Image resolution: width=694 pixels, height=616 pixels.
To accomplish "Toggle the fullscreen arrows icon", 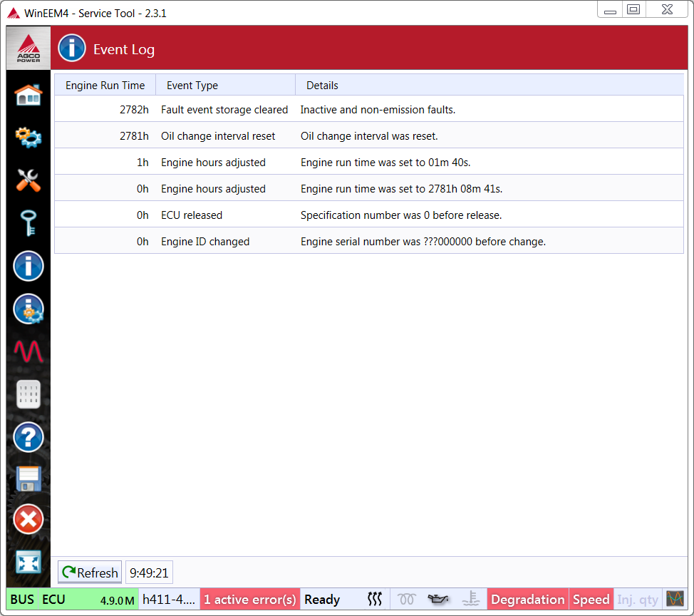I will (x=29, y=563).
